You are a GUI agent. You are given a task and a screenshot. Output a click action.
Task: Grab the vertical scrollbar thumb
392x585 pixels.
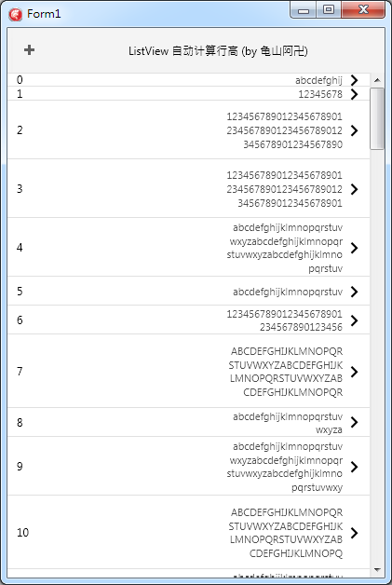[x=377, y=118]
